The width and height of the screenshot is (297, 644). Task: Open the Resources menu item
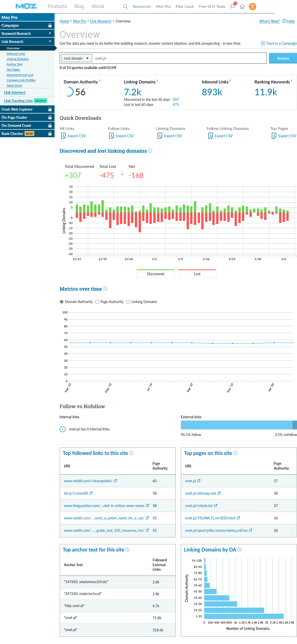(x=142, y=7)
